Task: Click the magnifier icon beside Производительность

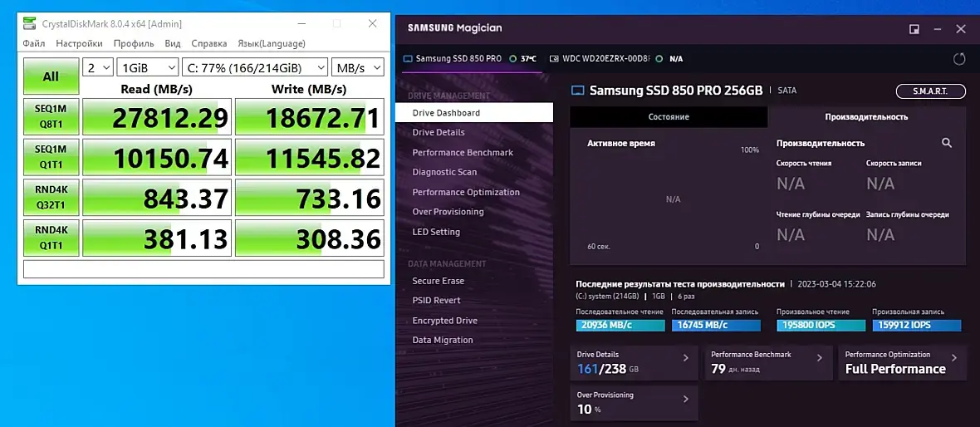Action: [x=946, y=143]
